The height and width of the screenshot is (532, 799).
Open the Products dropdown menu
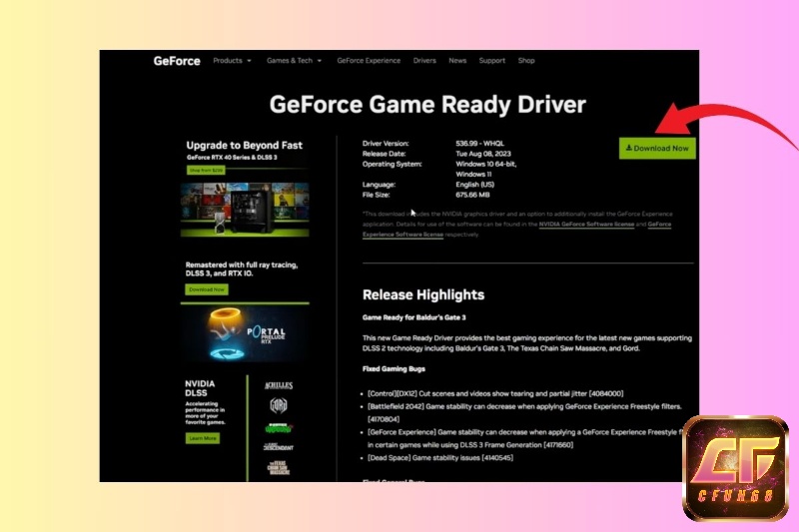tap(232, 61)
